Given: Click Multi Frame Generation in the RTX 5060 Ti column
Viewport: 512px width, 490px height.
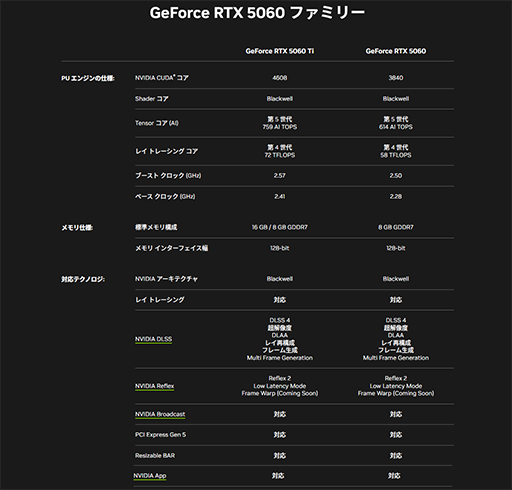Looking at the screenshot, I should pos(280,358).
